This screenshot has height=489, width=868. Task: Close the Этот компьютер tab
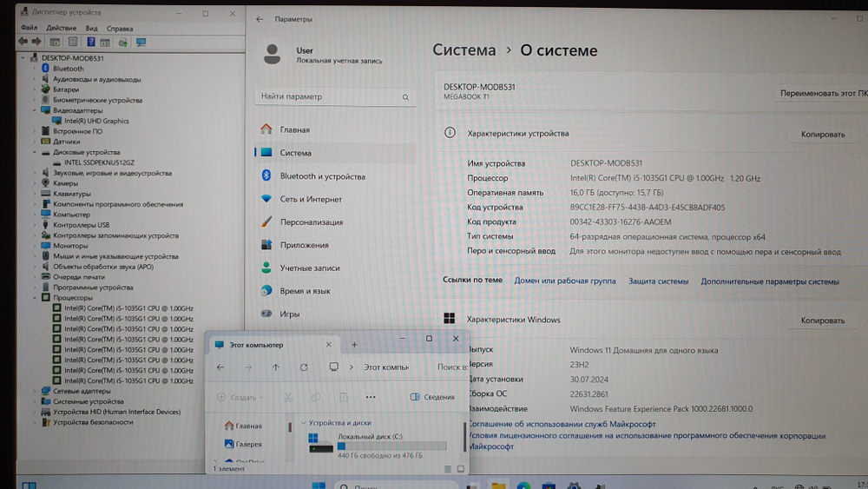click(x=328, y=345)
